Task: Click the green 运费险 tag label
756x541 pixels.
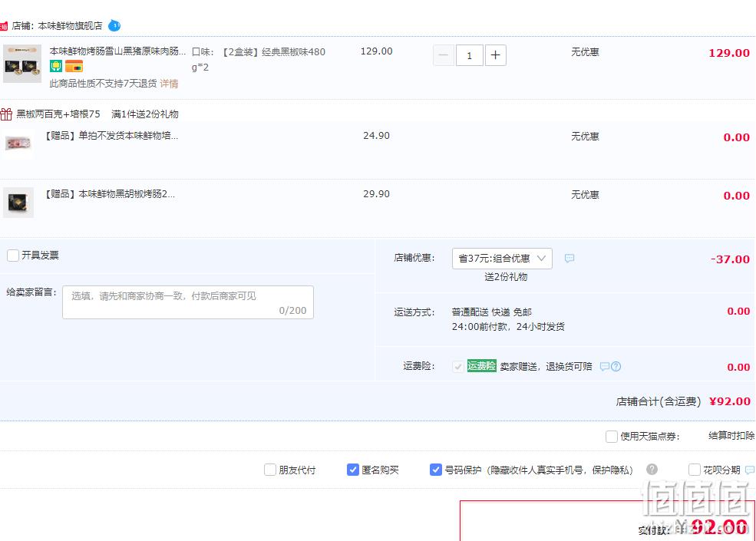Action: pos(482,366)
